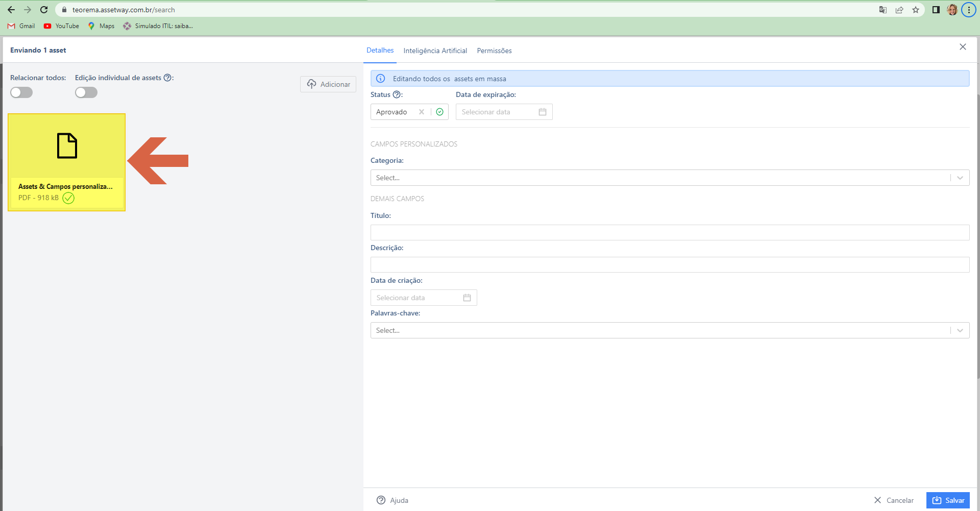
Task: Click the info icon in the mass edit banner
Action: 381,79
